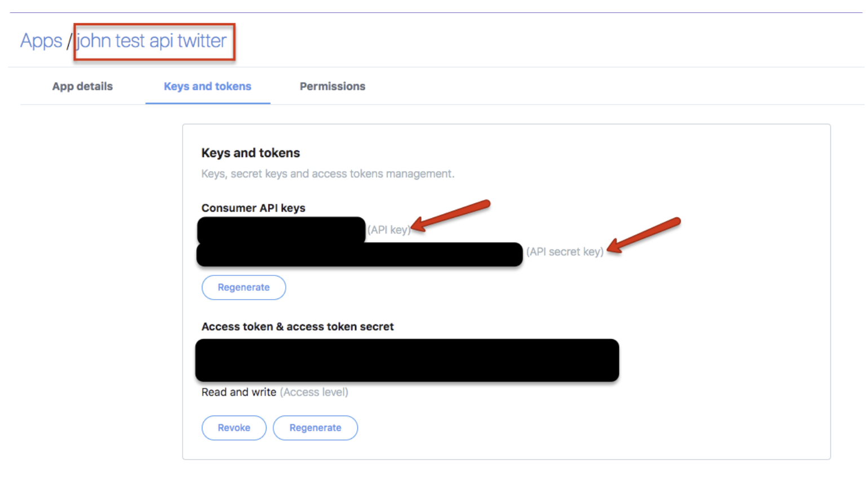Click the Consumer API keys heading

point(254,208)
